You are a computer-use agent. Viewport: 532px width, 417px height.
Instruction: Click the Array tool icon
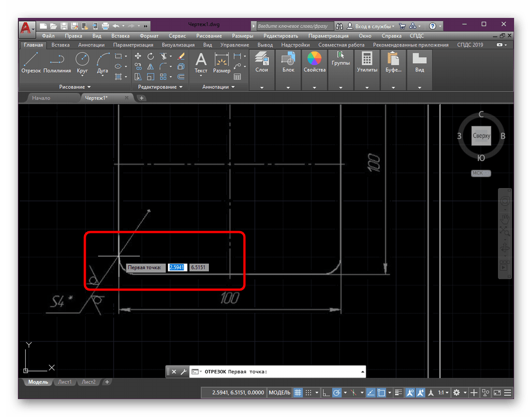164,77
